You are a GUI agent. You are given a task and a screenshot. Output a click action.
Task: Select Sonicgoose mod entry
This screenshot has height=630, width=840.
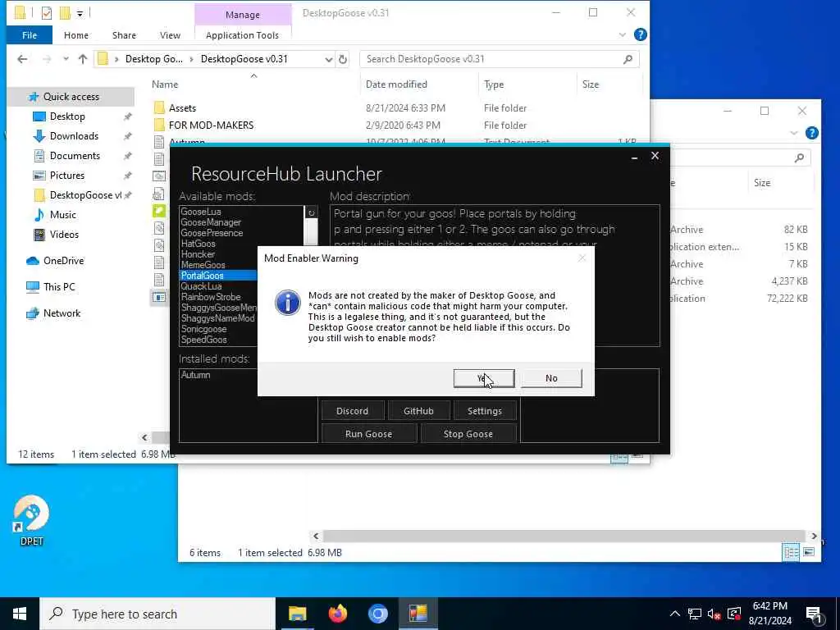click(204, 329)
